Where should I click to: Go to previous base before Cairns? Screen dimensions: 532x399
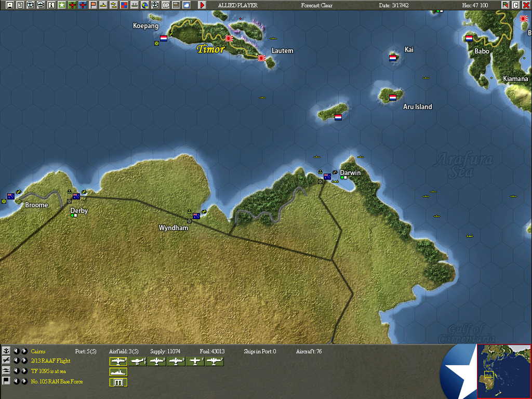pos(16,351)
